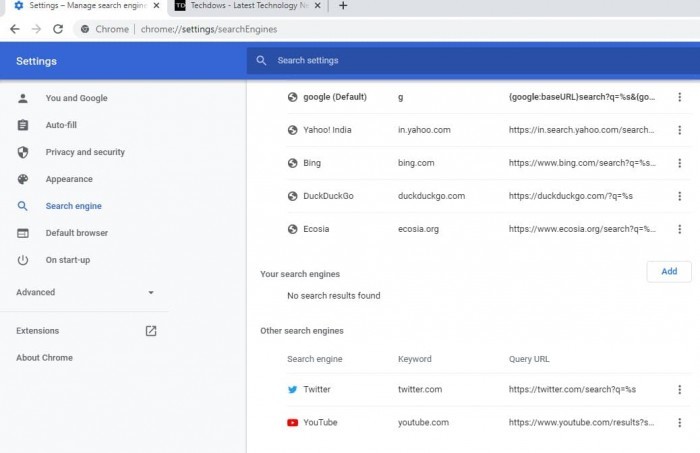The image size is (700, 453).
Task: Open the more actions menu for Bing
Action: pos(679,163)
